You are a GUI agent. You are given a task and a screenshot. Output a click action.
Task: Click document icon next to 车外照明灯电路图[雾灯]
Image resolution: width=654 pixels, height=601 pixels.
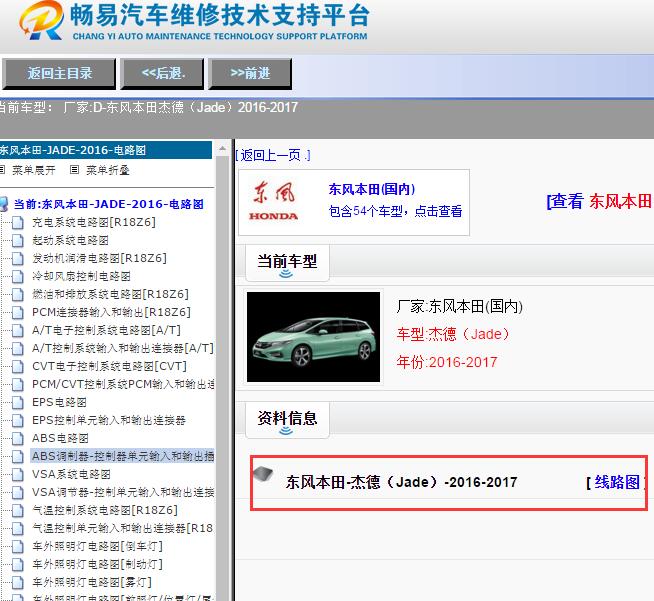(18, 583)
